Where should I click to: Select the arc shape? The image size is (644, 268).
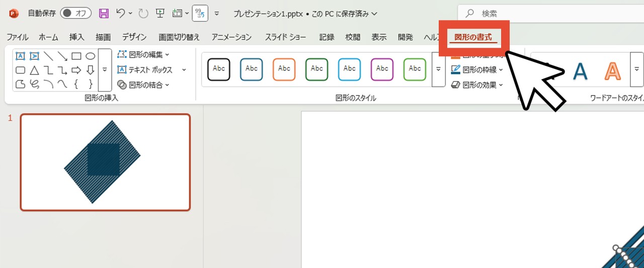(48, 84)
